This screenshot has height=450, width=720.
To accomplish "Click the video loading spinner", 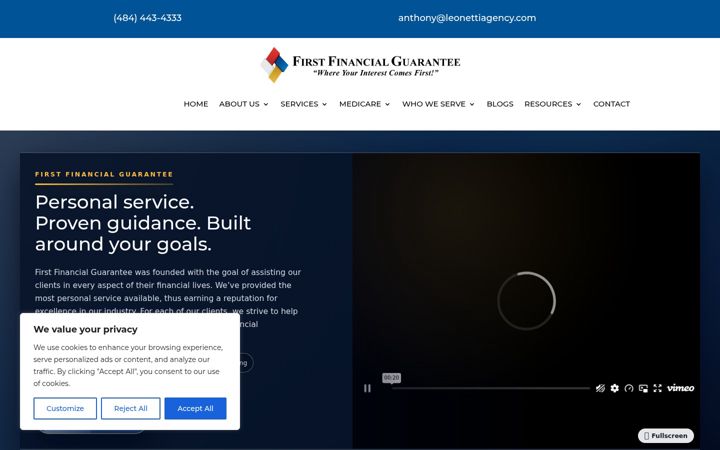I will click(527, 301).
